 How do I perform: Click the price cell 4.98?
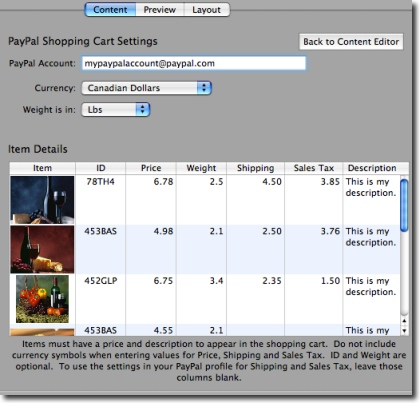(163, 231)
